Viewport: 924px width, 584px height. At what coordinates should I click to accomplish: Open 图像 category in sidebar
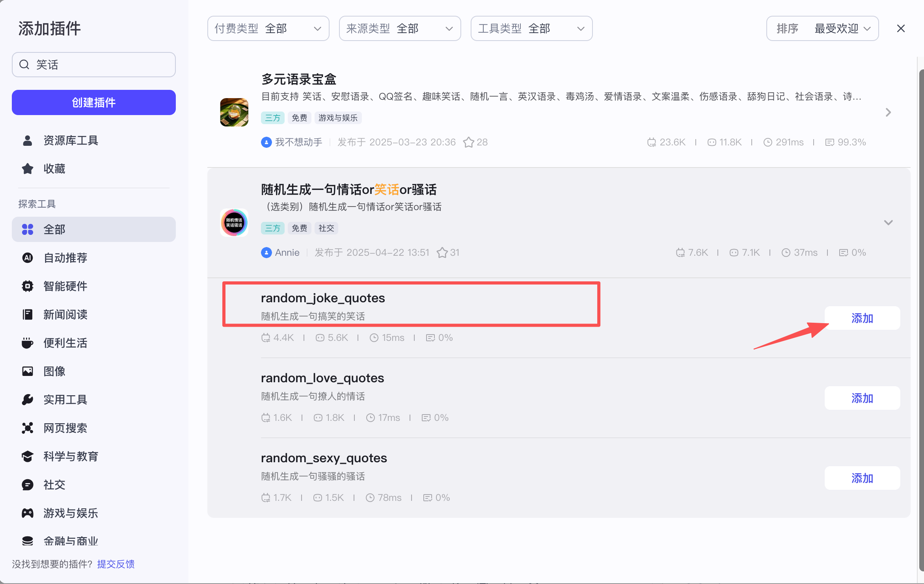[x=54, y=371]
